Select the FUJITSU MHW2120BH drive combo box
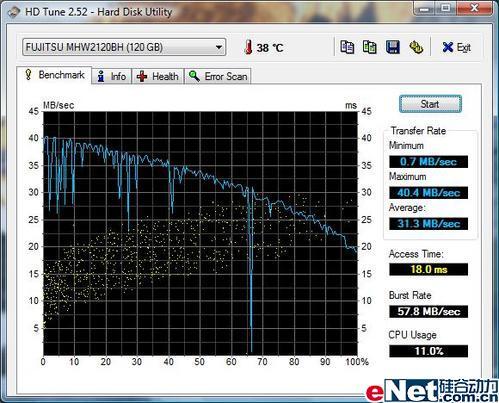The width and height of the screenshot is (499, 403). pyautogui.click(x=124, y=47)
